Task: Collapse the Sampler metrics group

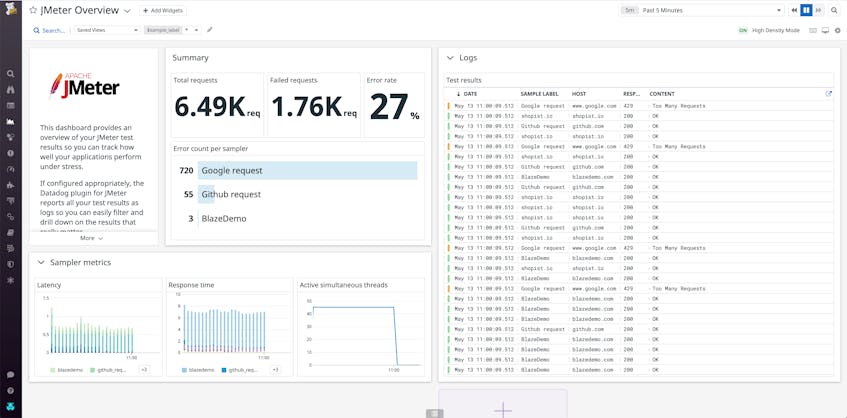Action: coord(41,262)
